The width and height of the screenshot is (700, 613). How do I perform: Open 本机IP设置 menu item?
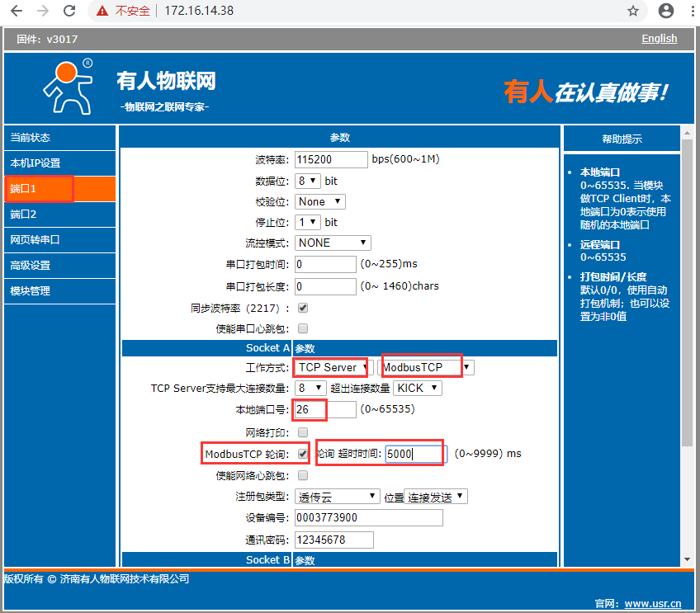[59, 163]
